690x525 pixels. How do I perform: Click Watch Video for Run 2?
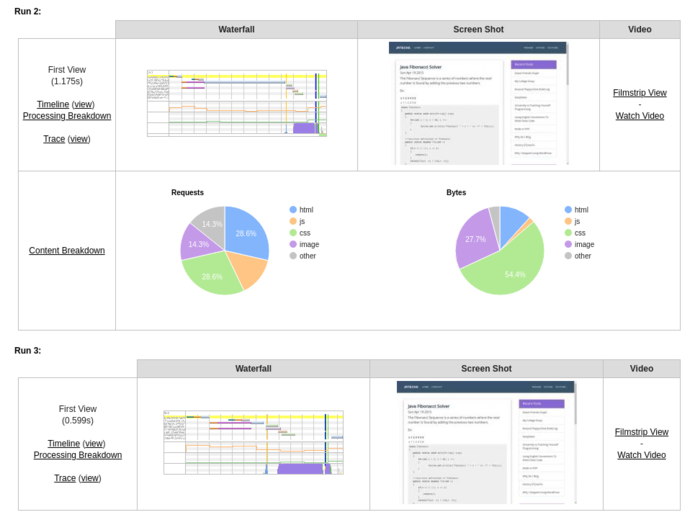pos(640,115)
